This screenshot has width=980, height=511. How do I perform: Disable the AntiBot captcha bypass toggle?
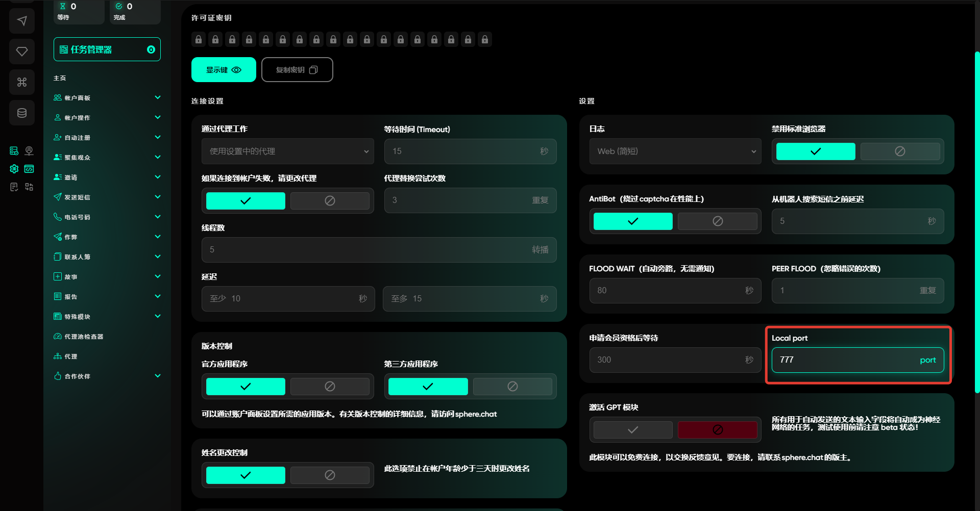717,221
